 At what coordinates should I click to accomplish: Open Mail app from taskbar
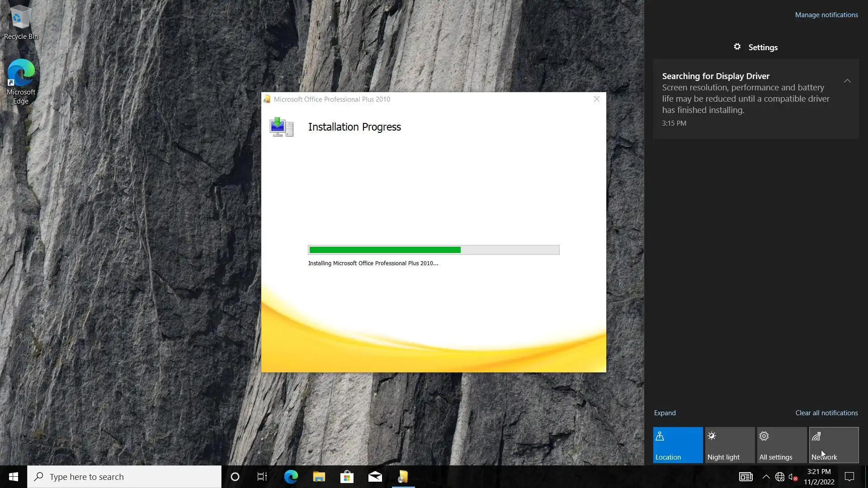point(375,477)
